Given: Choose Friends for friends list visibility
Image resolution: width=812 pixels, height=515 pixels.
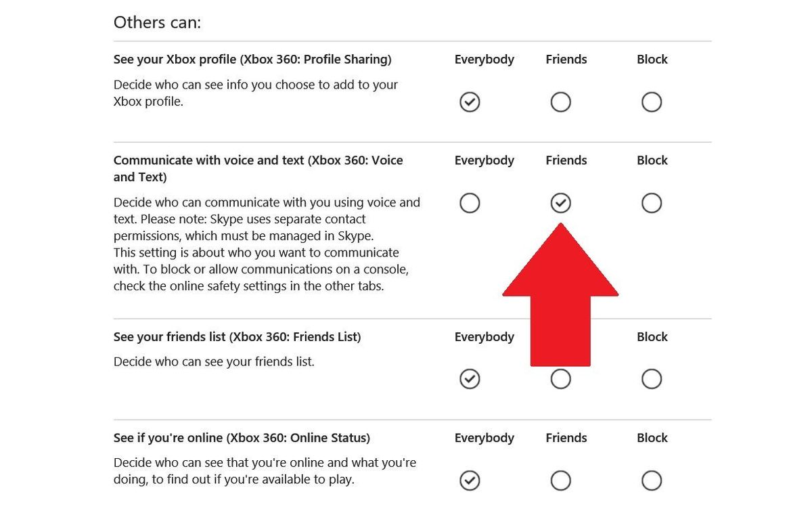Looking at the screenshot, I should click(x=560, y=379).
